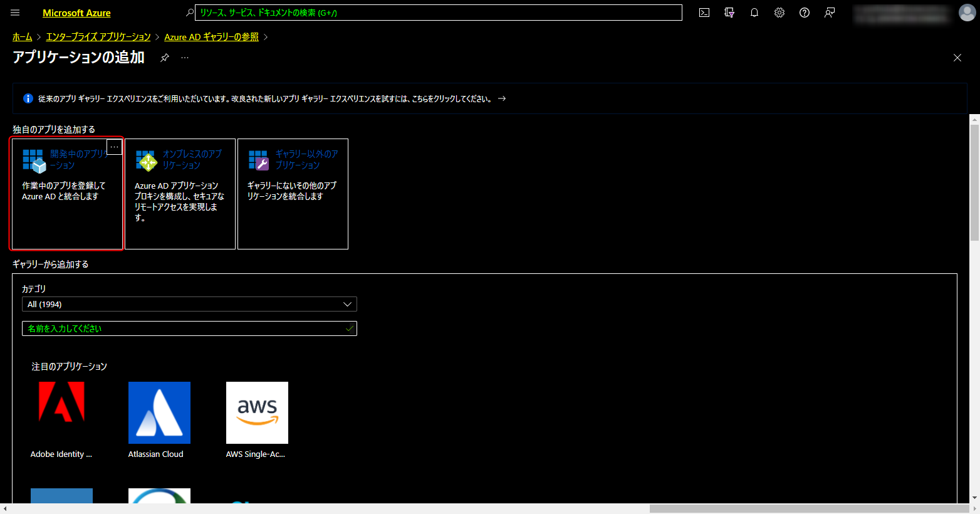Open the feedback icon
This screenshot has width=980, height=514.
click(x=830, y=13)
